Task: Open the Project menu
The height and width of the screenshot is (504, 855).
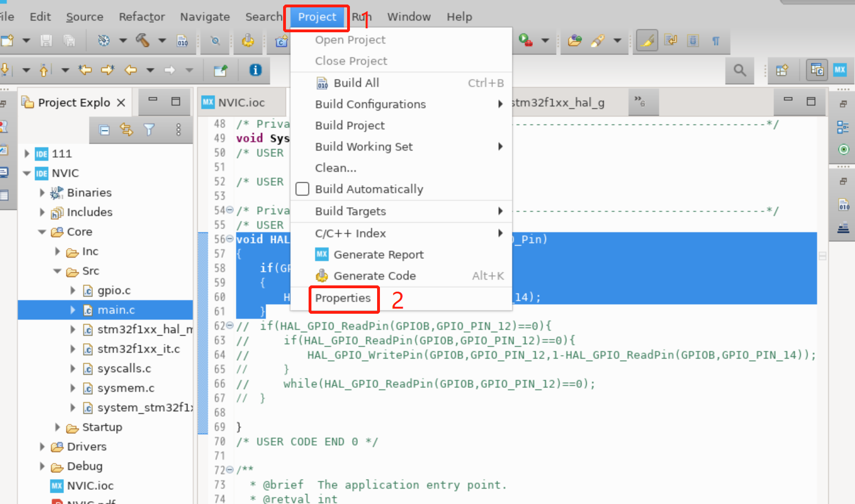Action: (317, 17)
